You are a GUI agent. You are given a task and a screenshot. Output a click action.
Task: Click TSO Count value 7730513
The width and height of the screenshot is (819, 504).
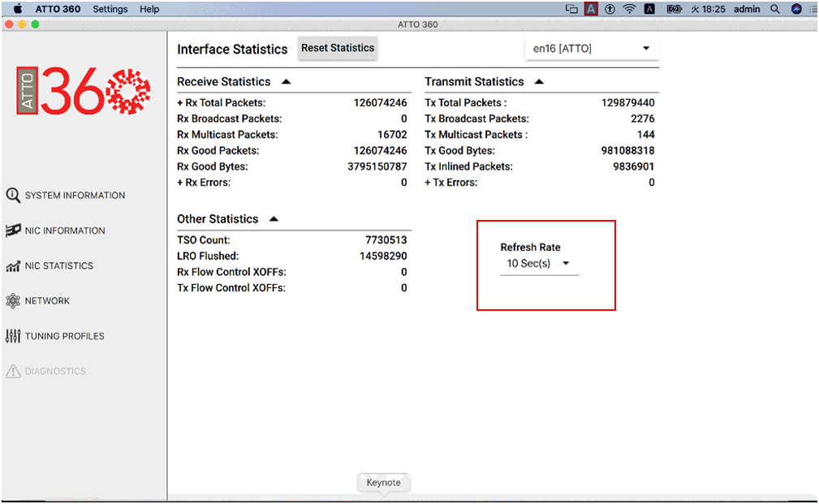(386, 240)
